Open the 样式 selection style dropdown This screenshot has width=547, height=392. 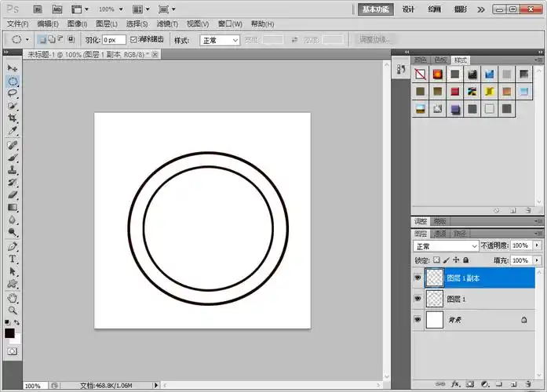[219, 40]
